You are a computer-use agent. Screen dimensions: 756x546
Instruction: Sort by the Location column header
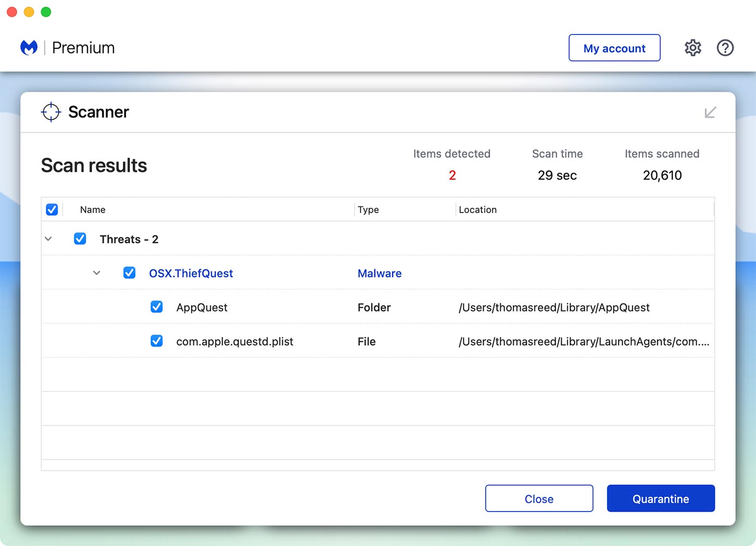478,210
